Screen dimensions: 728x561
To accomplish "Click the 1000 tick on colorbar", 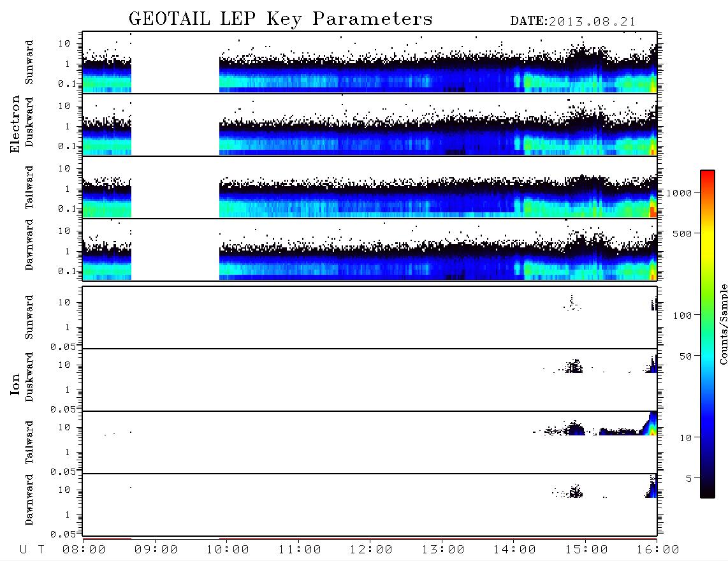I will tap(680, 193).
